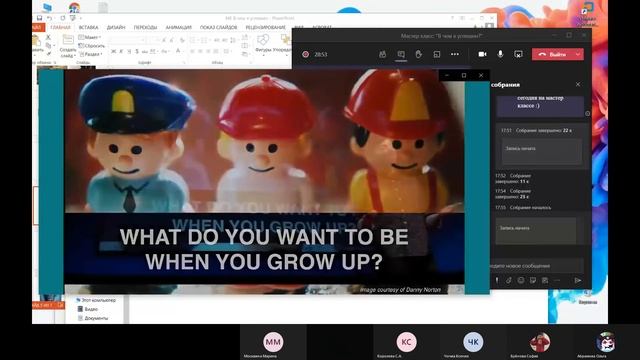Toggle bold formatting Ж
Screen dimensions: 640x360
(x=113, y=51)
